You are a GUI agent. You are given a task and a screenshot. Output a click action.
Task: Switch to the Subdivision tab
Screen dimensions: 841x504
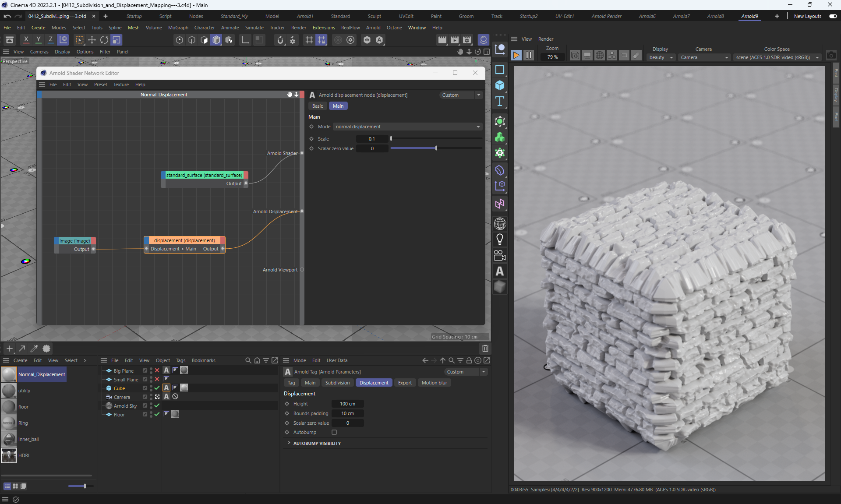pyautogui.click(x=337, y=383)
